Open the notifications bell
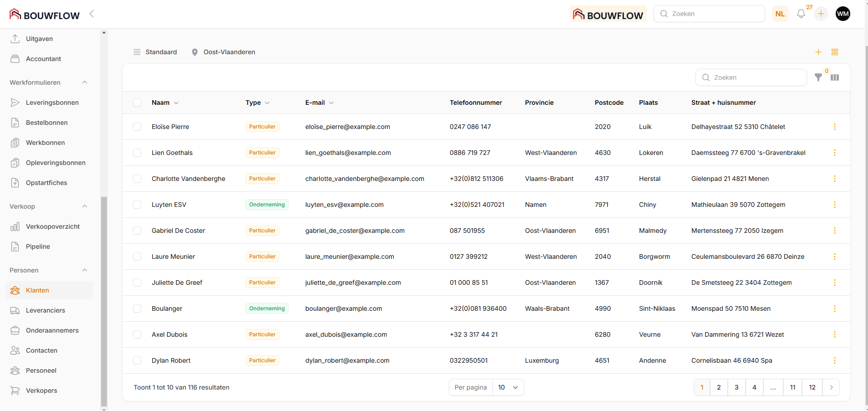 [x=801, y=14]
